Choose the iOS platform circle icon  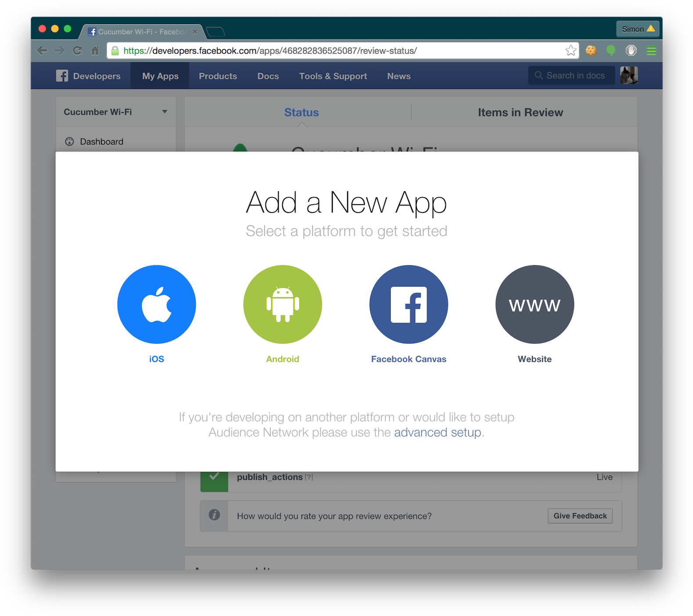click(x=157, y=304)
